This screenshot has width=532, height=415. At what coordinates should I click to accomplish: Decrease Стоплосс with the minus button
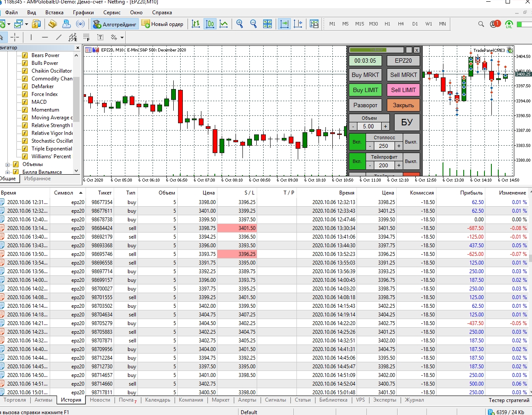pyautogui.click(x=370, y=146)
